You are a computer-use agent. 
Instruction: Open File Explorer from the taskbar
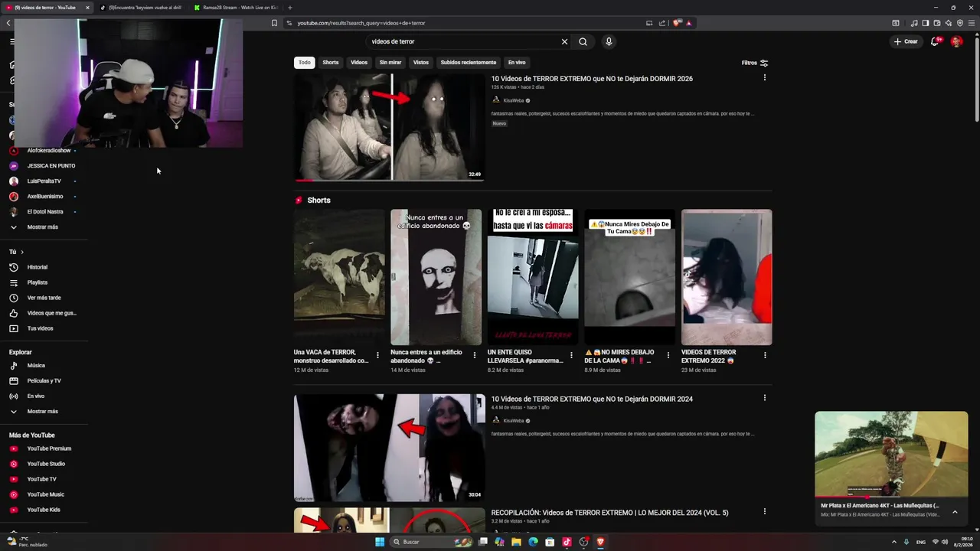tap(516, 542)
